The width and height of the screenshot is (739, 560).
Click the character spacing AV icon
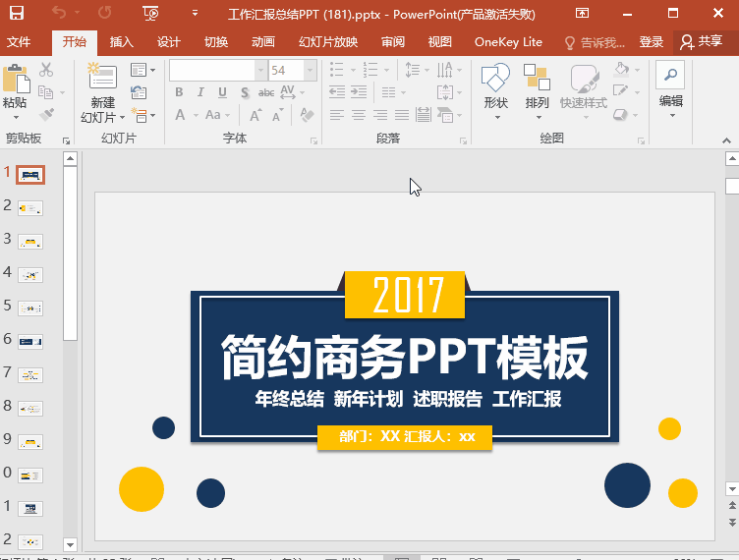(x=288, y=91)
